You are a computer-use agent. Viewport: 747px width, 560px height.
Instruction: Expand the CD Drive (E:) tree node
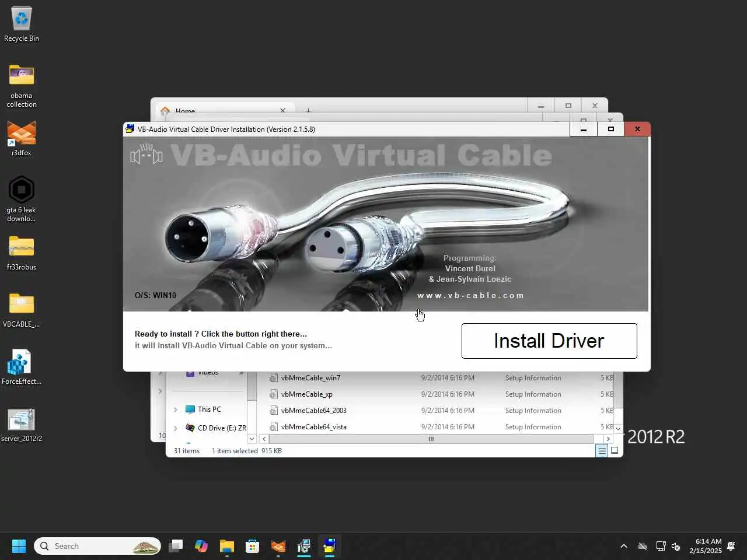(175, 428)
